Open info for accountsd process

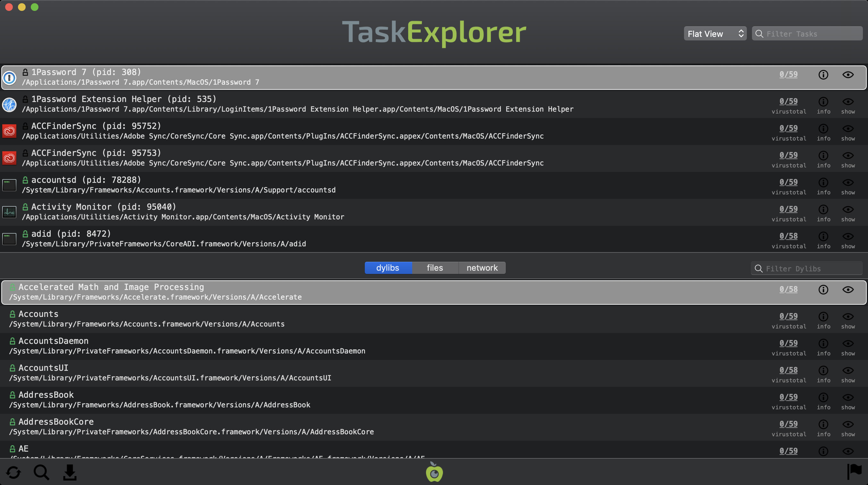point(823,183)
